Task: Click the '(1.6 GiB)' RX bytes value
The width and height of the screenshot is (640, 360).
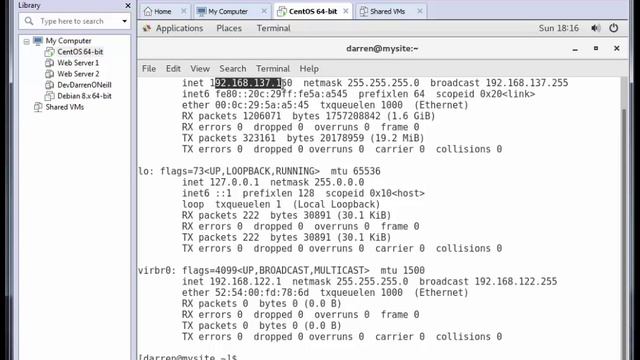Action: click(411, 116)
